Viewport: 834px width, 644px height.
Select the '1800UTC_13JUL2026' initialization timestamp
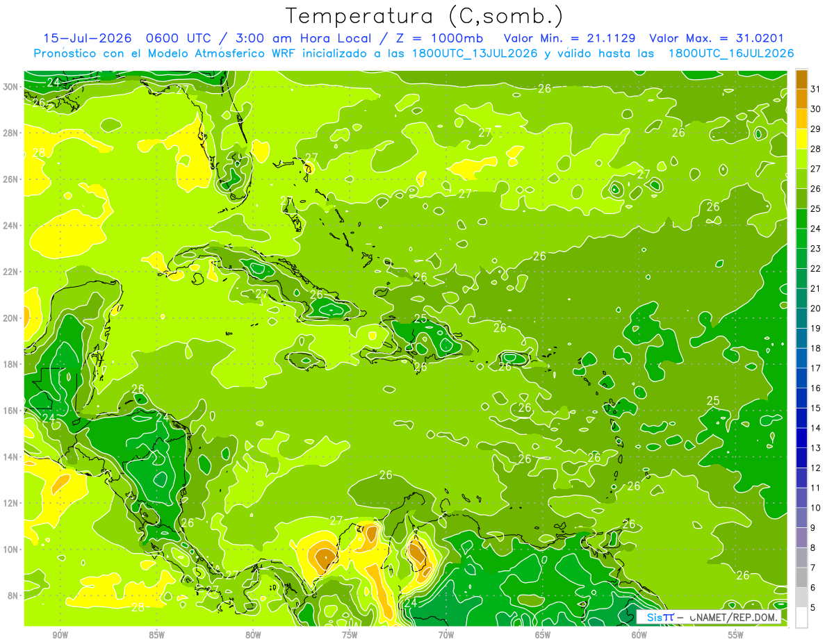474,53
